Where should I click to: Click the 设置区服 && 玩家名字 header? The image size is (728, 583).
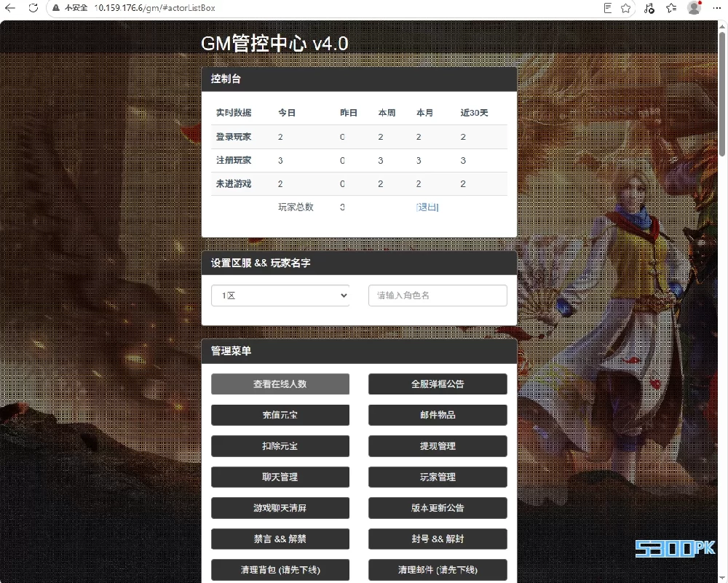360,263
